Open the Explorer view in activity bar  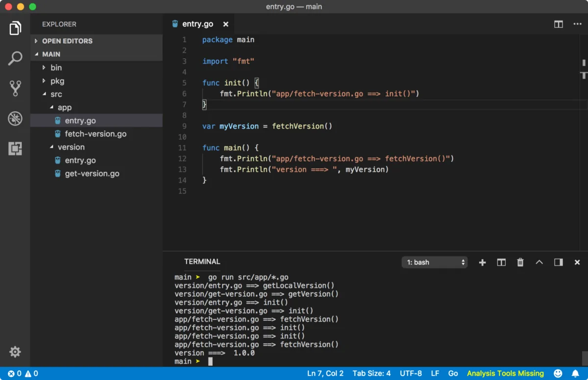[15, 28]
